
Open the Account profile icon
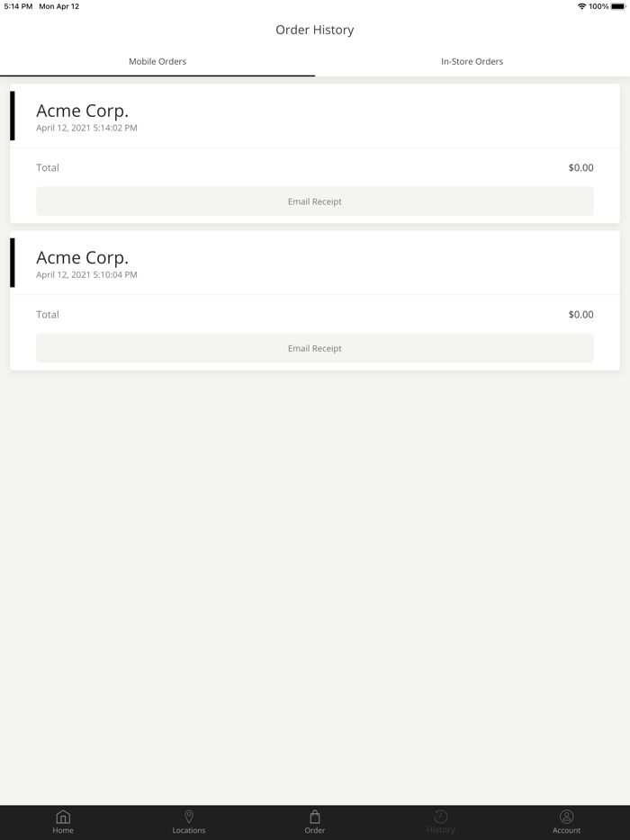pos(567,817)
